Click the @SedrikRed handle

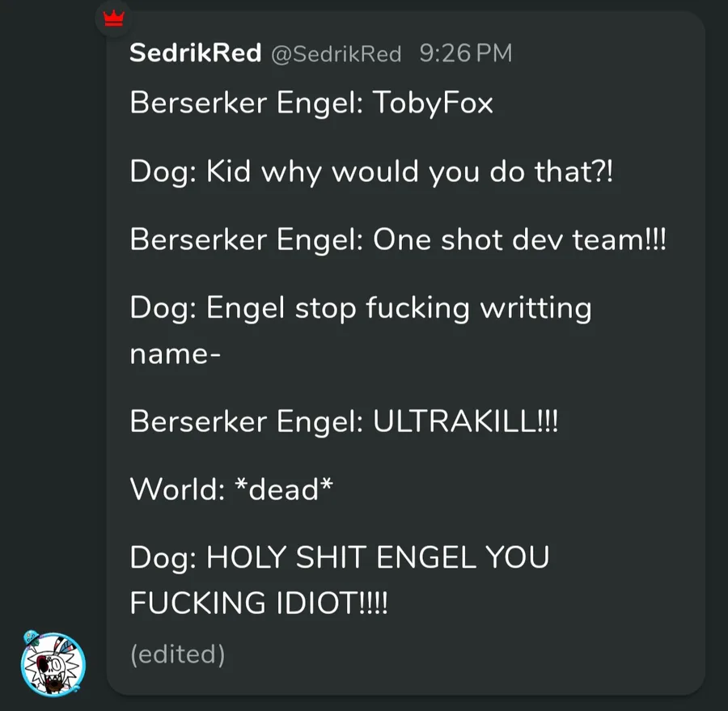click(x=336, y=54)
